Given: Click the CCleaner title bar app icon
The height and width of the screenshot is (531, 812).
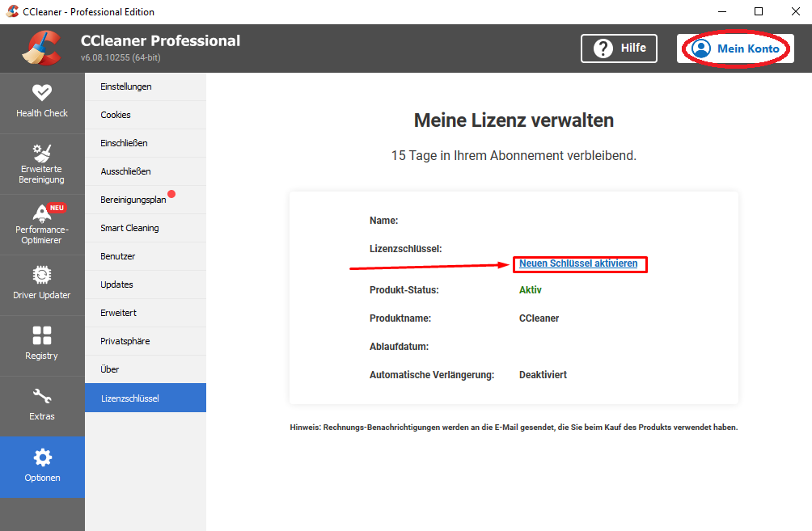Looking at the screenshot, I should [12, 11].
